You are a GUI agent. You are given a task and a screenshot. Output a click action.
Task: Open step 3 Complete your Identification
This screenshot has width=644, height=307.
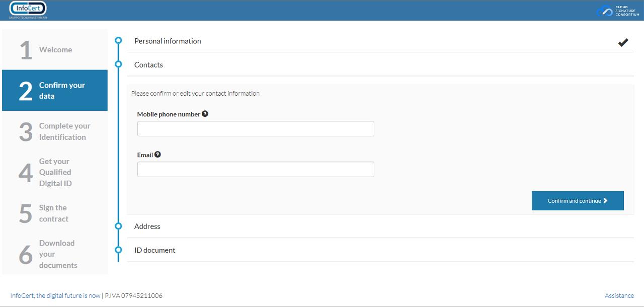55,131
